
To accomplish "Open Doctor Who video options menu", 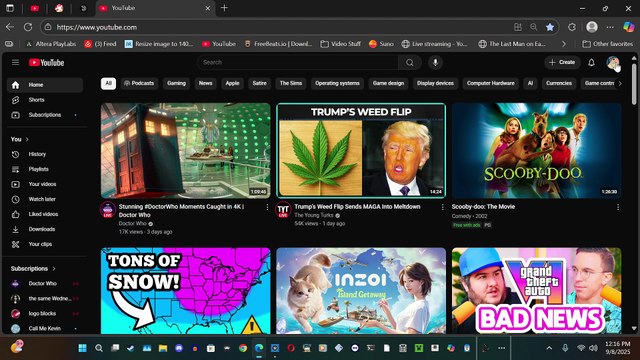I will coord(267,207).
